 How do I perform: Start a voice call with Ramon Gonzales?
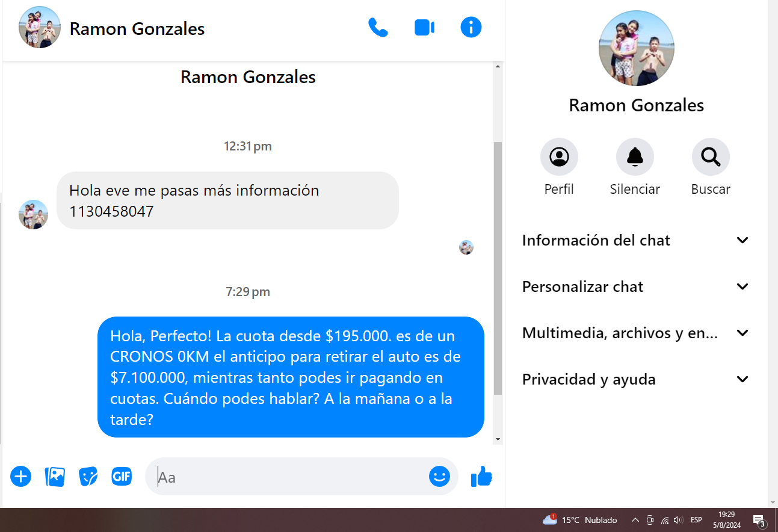(x=378, y=28)
